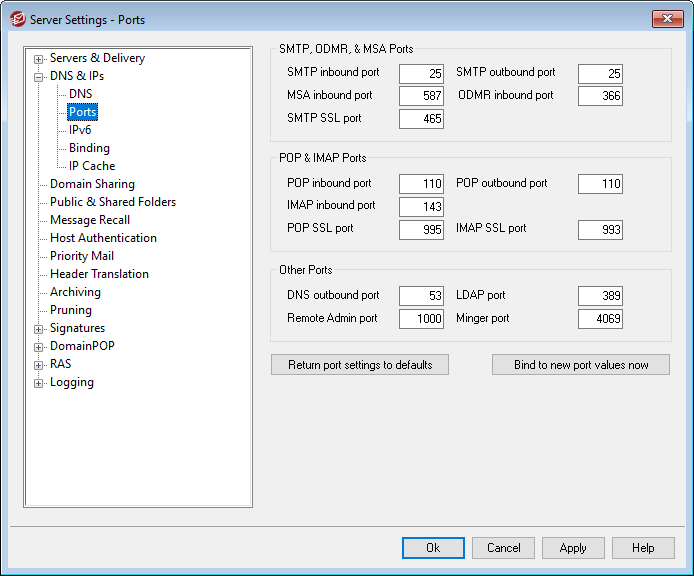The height and width of the screenshot is (576, 694).
Task: Click the SMTP inbound port field
Action: (x=421, y=74)
